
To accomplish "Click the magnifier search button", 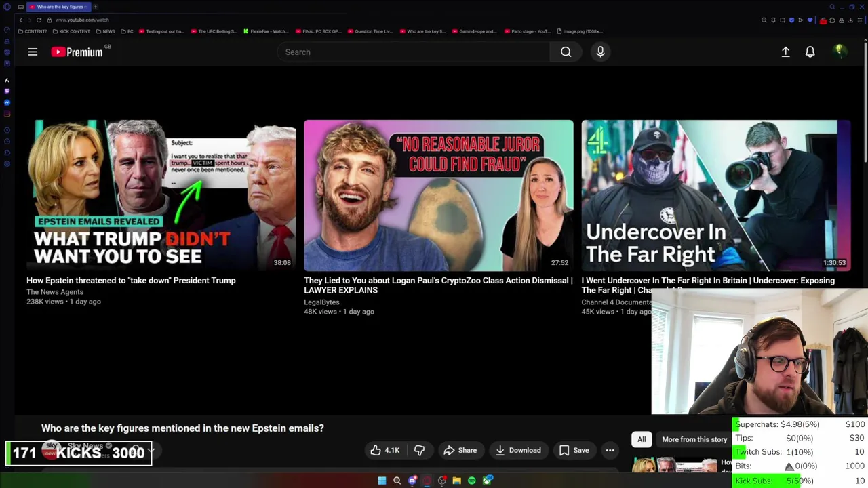I will coord(566,52).
